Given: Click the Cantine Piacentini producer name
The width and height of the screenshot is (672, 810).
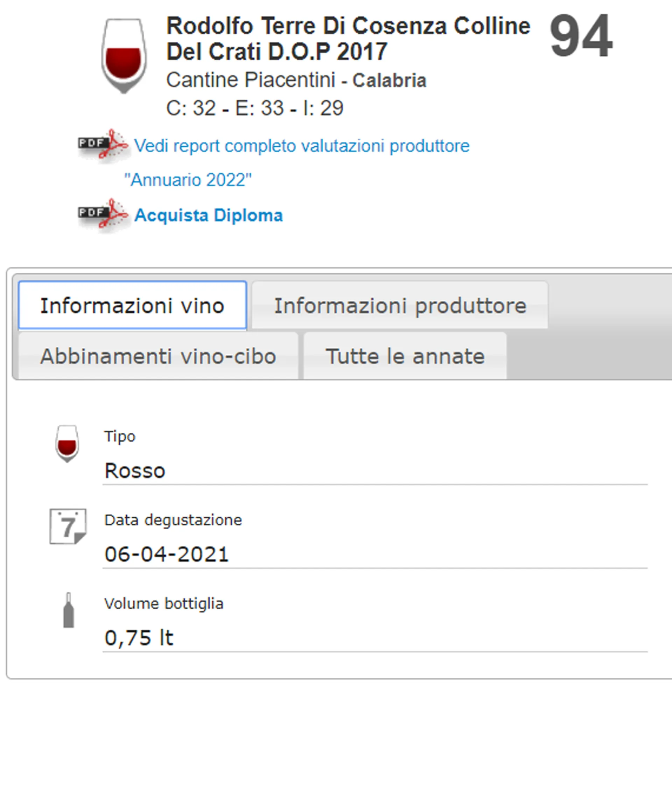Looking at the screenshot, I should (x=251, y=80).
